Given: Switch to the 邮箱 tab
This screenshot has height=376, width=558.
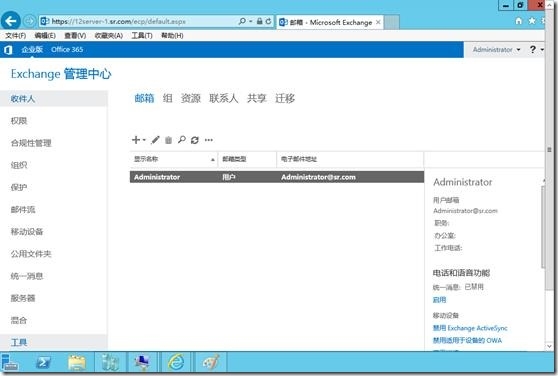Looking at the screenshot, I should tap(144, 98).
